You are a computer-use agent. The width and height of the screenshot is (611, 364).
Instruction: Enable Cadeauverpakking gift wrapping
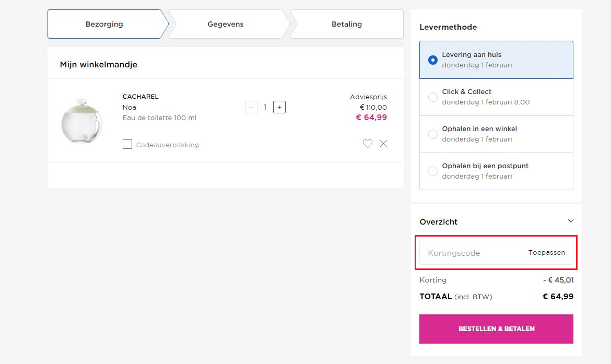127,144
